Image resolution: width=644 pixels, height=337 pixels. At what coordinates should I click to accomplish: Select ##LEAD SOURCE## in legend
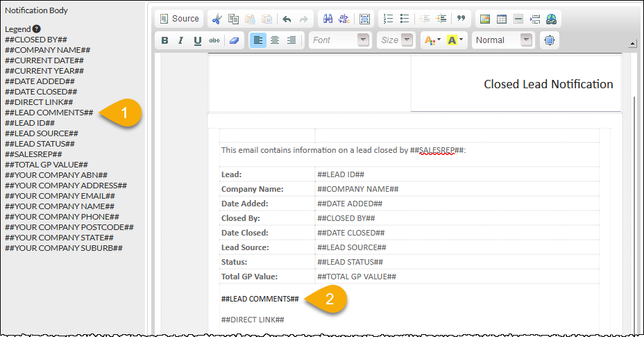pos(42,133)
